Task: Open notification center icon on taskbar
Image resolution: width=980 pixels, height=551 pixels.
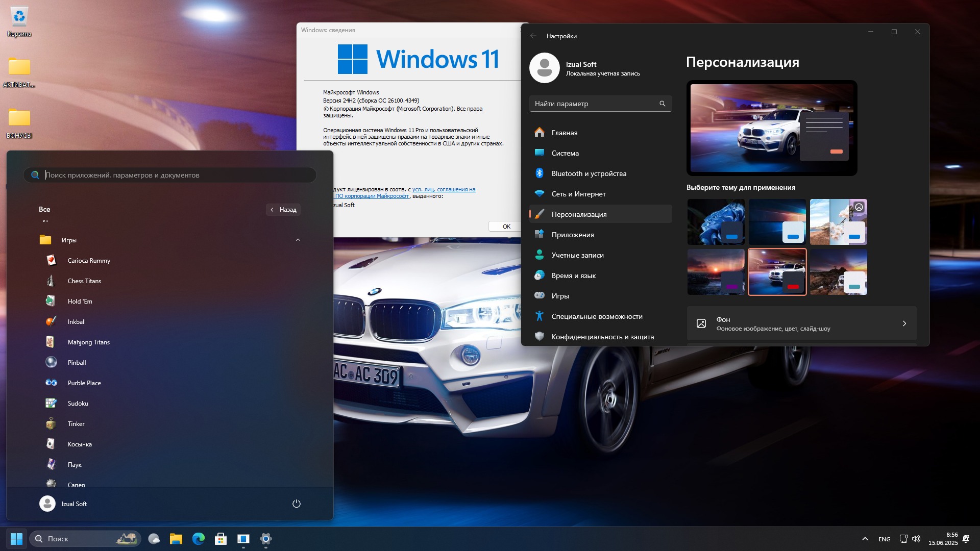Action: coord(966,539)
